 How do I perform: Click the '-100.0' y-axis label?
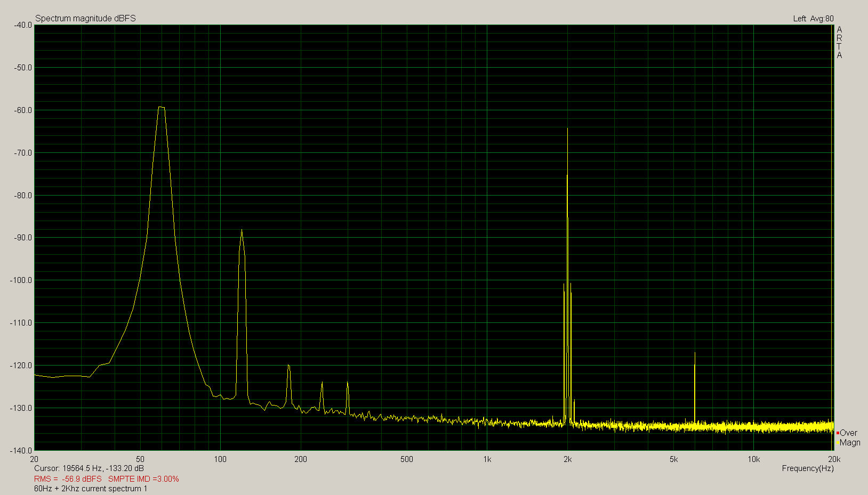21,280
